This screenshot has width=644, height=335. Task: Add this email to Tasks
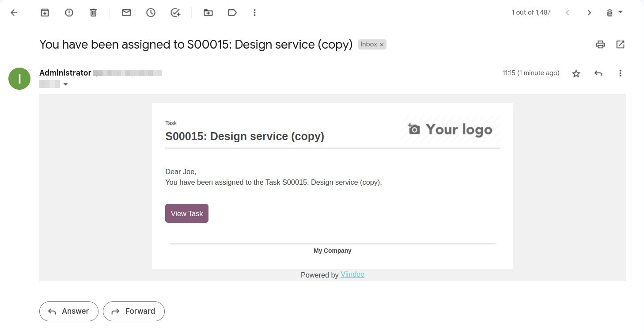tap(175, 12)
